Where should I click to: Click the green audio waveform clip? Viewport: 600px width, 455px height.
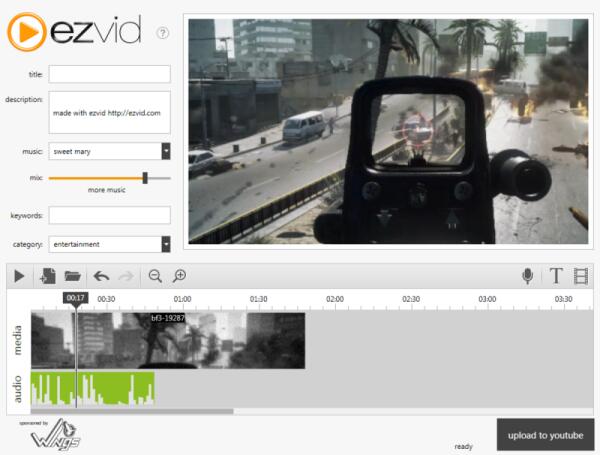[x=93, y=389]
